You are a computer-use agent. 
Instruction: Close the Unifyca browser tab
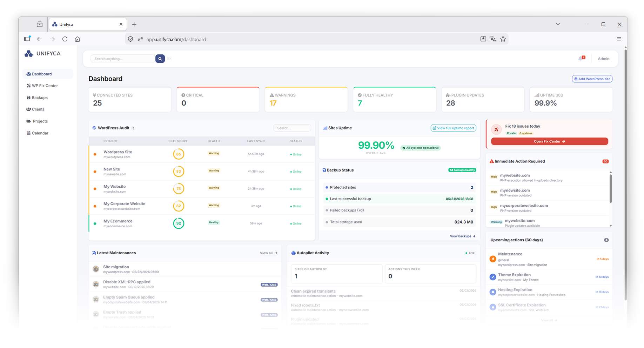[x=121, y=24]
